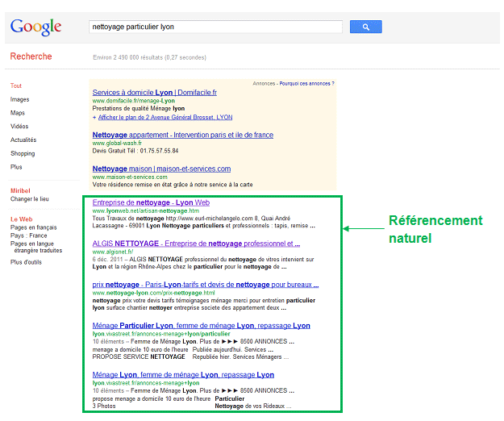The width and height of the screenshot is (504, 421).
Task: Open 'Pourquoi ces annonces ?' link
Action: coord(306,84)
